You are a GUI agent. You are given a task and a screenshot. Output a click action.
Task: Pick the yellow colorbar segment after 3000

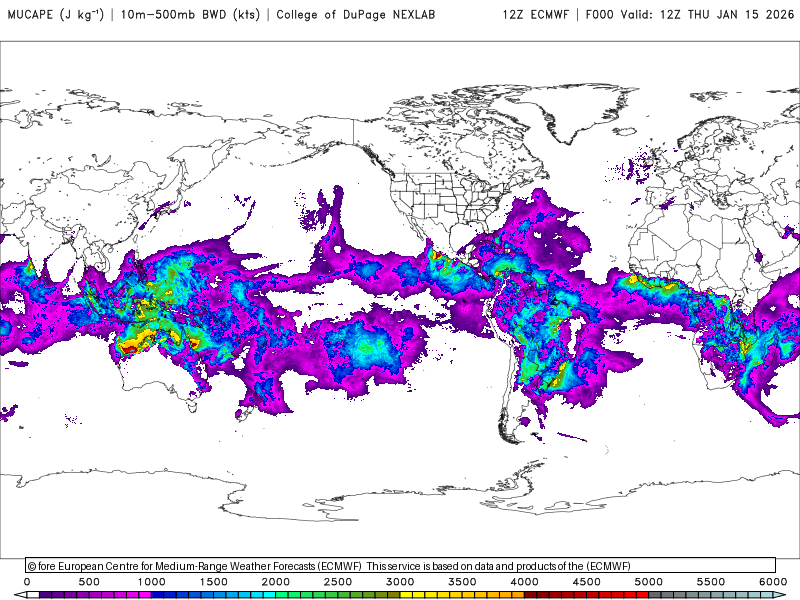(x=406, y=594)
